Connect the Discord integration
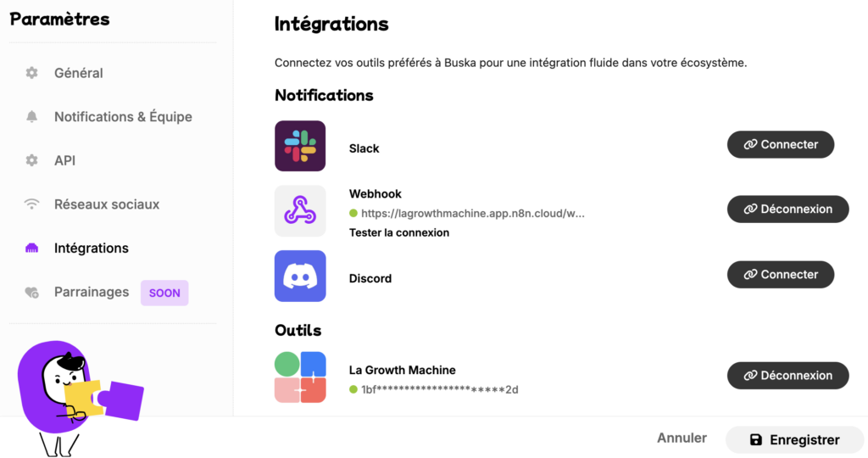 [780, 275]
